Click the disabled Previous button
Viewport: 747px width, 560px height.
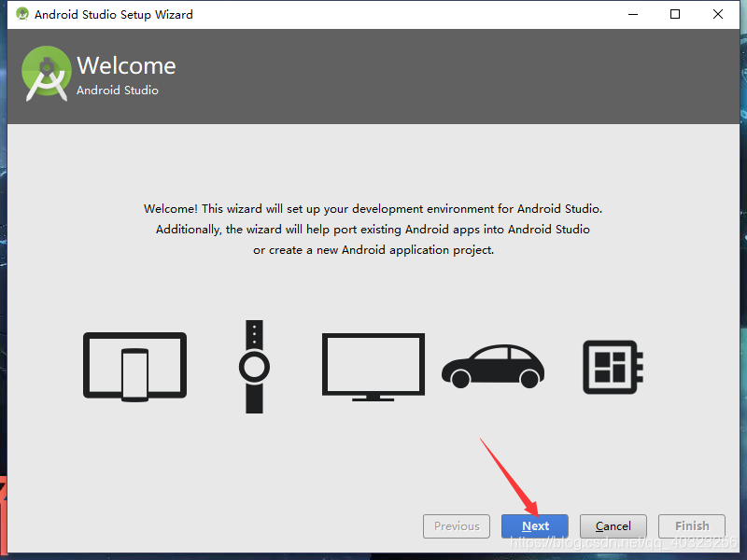tap(457, 526)
